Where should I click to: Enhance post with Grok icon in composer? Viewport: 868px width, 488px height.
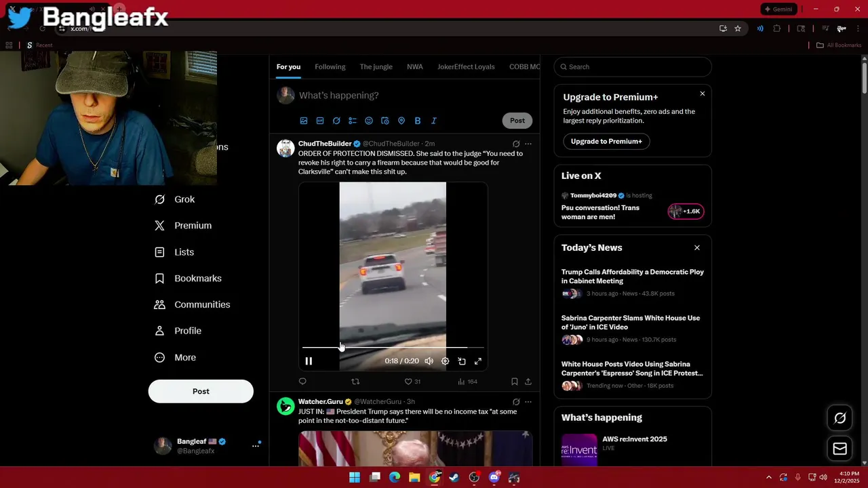[x=336, y=121]
